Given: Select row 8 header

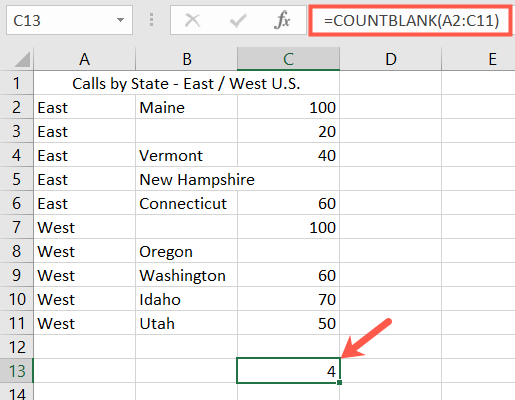Looking at the screenshot, I should click(17, 251).
